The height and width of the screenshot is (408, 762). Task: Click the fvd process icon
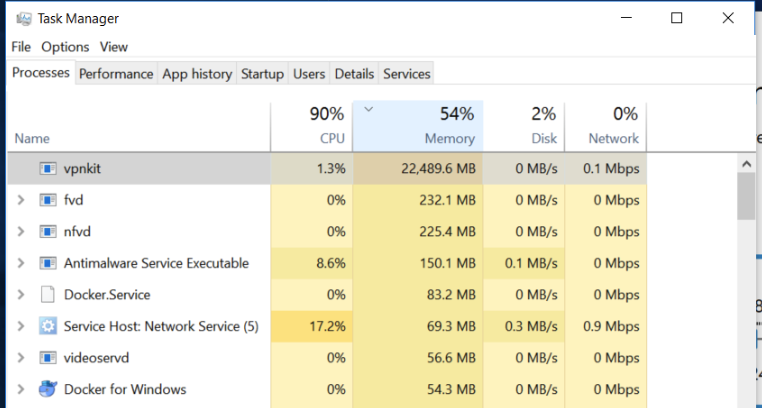(x=48, y=200)
